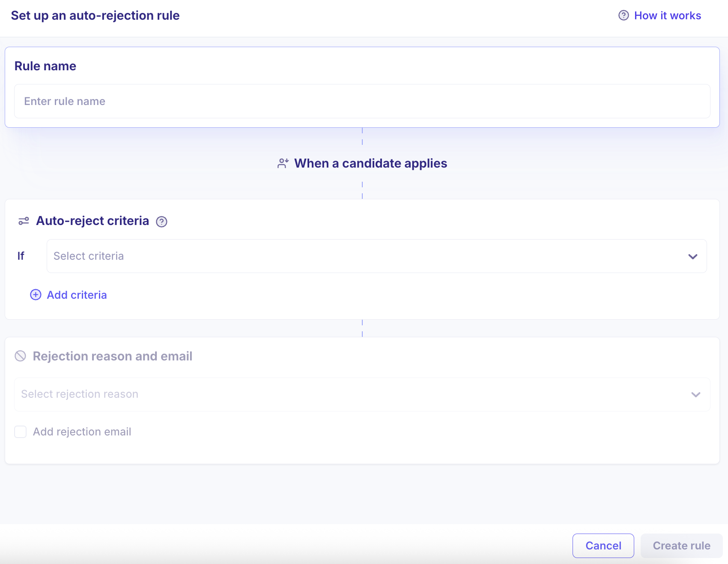Click the person-with-arrow icon above the criteria section

click(283, 163)
